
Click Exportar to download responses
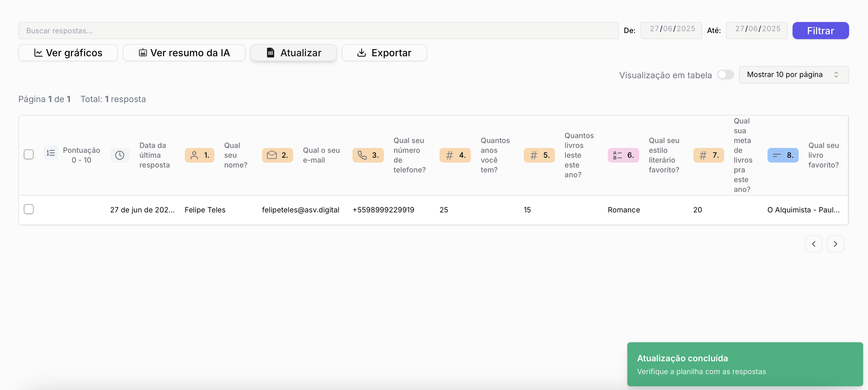[384, 53]
